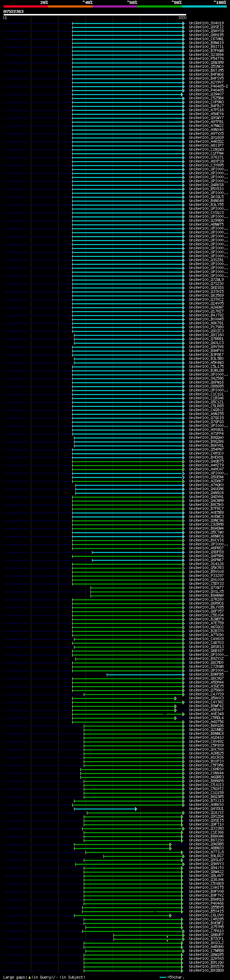Viewport: 230px width, 980px height.
Task: Open the UniRef100_C0HIT5 entry
Action: 206,887
